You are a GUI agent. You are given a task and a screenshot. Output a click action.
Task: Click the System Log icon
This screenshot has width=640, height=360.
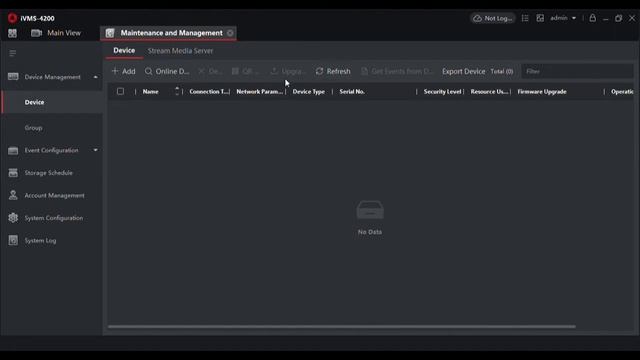coord(13,240)
